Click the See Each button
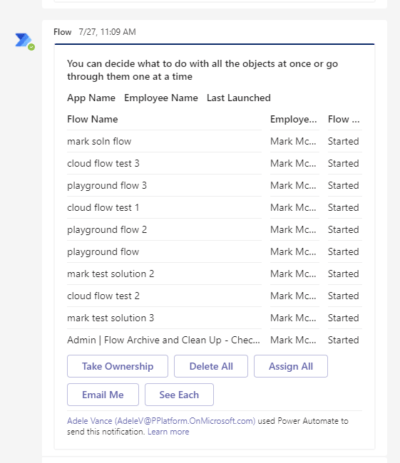The width and height of the screenshot is (400, 463). [x=179, y=395]
